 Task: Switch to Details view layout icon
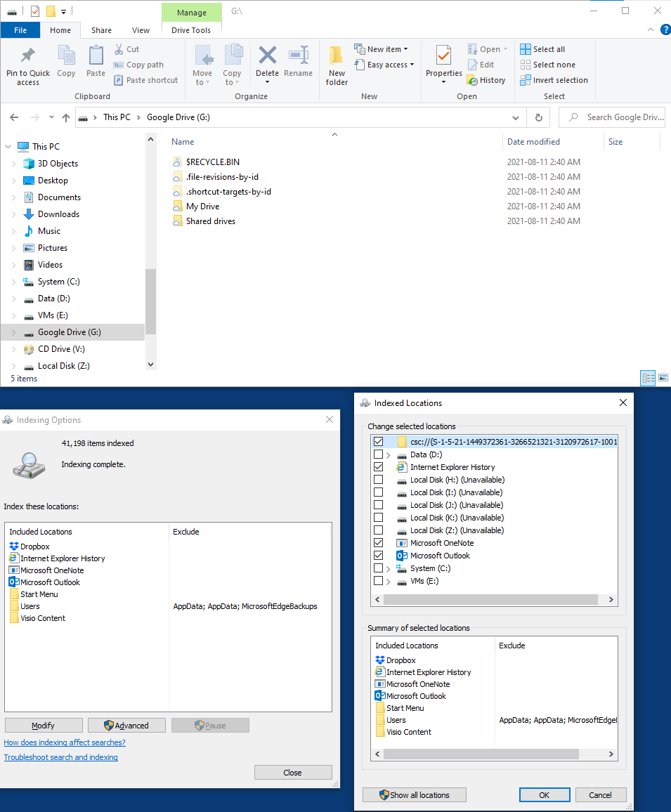coord(649,378)
